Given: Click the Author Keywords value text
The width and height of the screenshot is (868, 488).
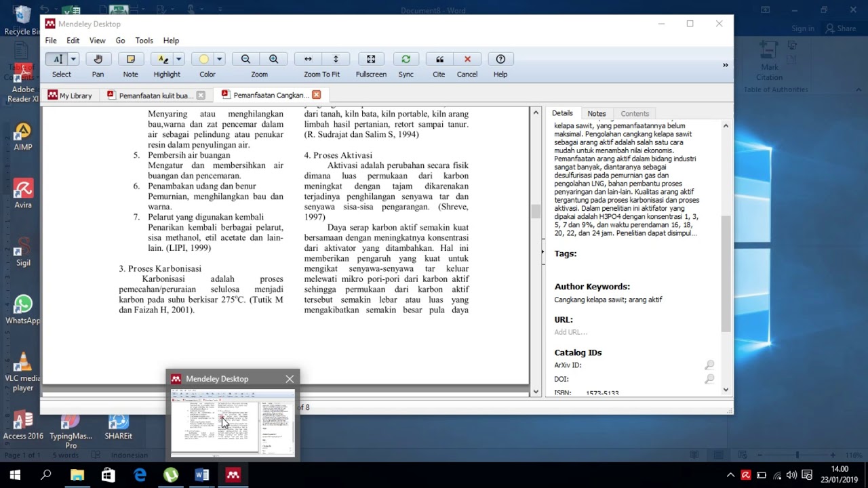Looking at the screenshot, I should click(608, 300).
